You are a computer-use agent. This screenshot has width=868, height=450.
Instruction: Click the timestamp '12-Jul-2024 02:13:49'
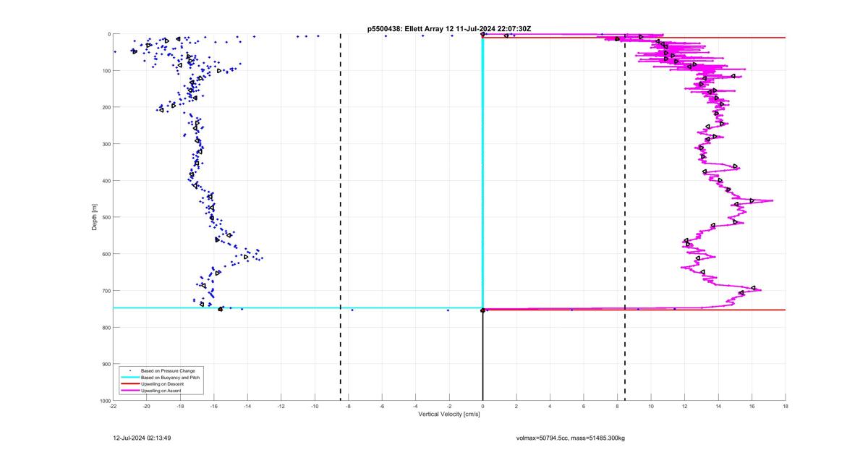(142, 438)
